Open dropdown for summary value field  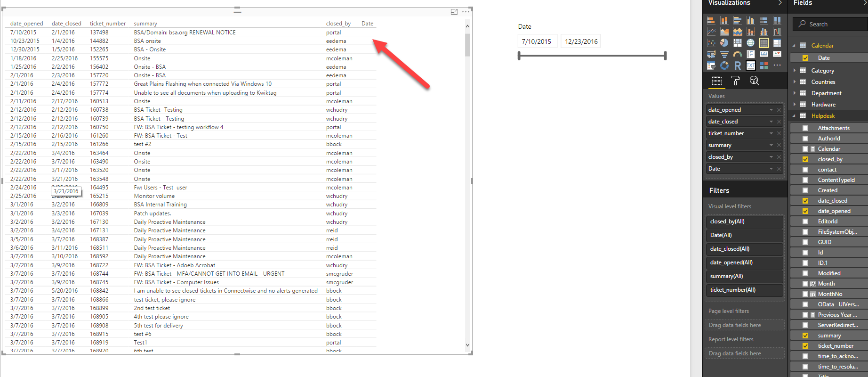click(771, 145)
